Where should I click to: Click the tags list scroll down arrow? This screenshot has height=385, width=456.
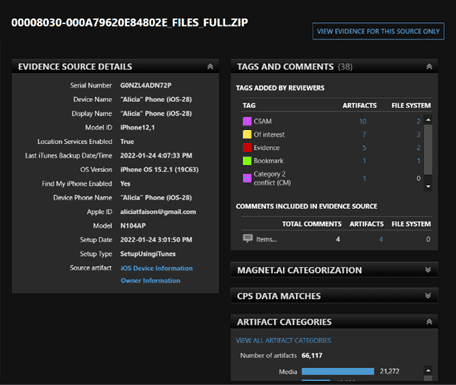428,186
